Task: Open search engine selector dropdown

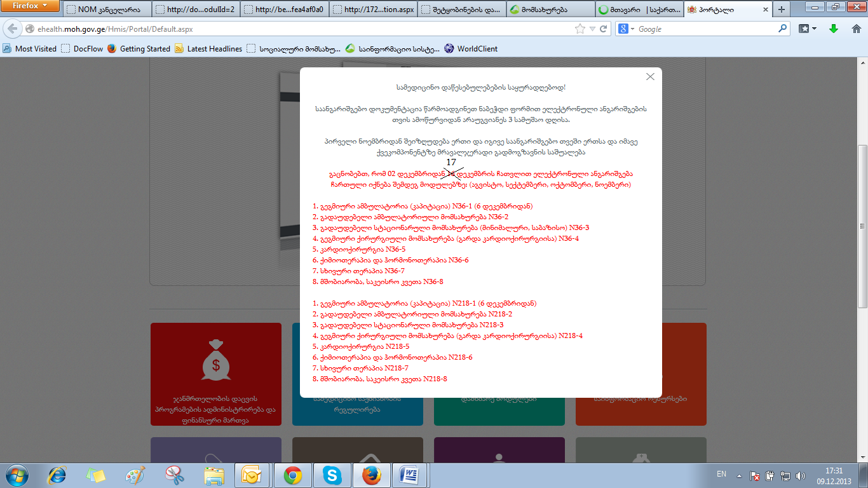Action: point(627,29)
